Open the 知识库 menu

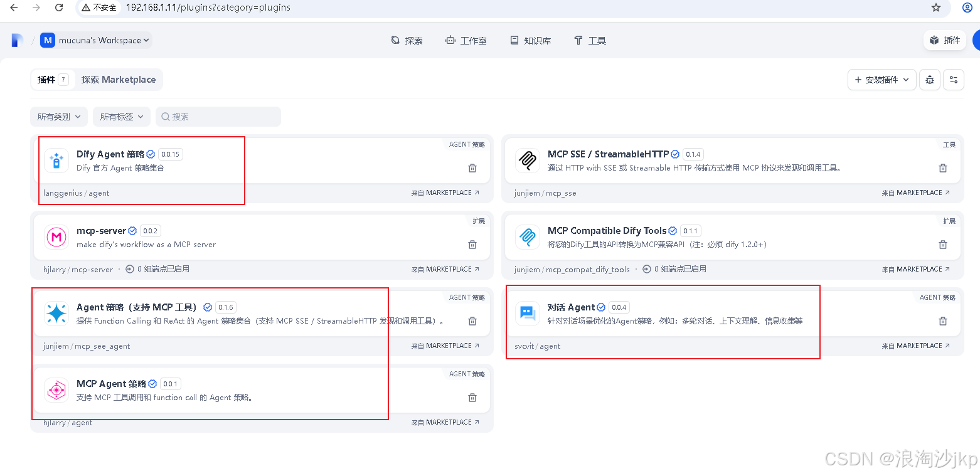(x=530, y=40)
